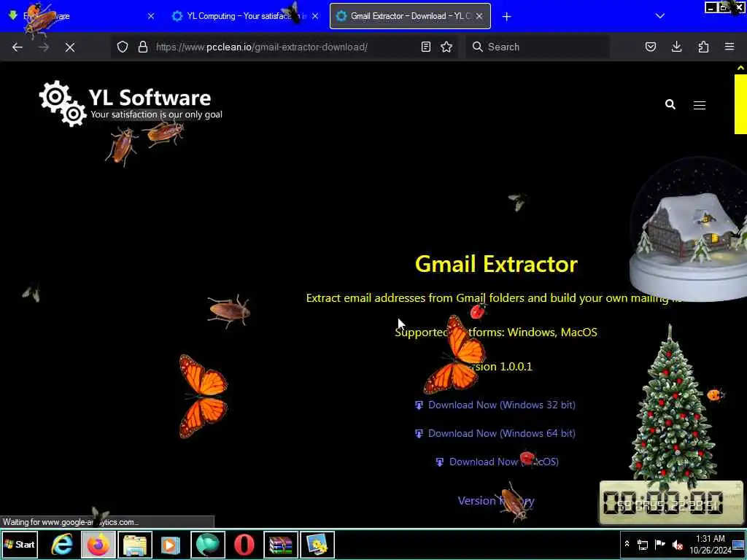Download Now Windows 32 bit link
The height and width of the screenshot is (560, 747).
coord(495,405)
